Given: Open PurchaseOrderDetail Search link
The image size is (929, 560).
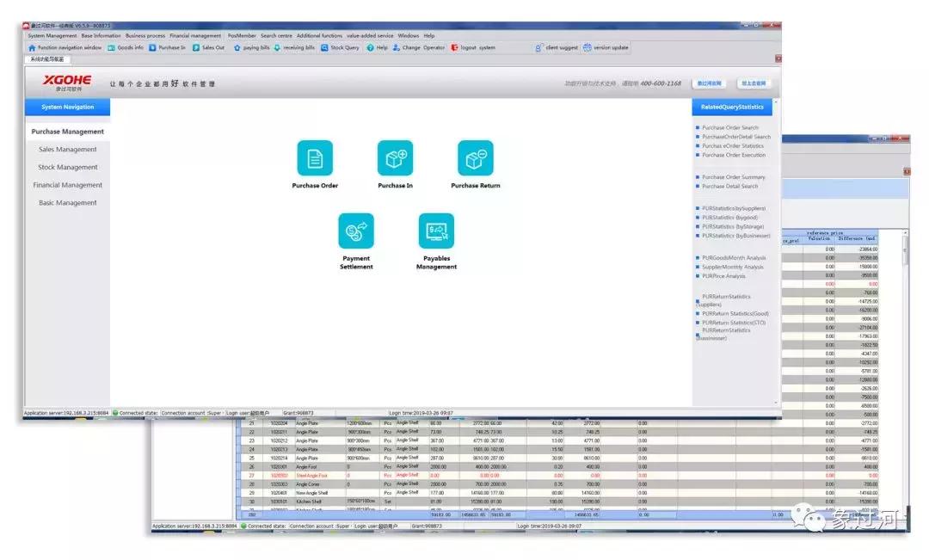Looking at the screenshot, I should tap(736, 137).
